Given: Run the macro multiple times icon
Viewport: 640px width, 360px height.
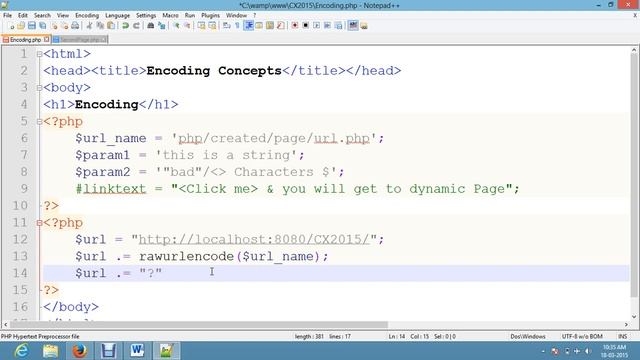Looking at the screenshot, I should (x=327, y=26).
